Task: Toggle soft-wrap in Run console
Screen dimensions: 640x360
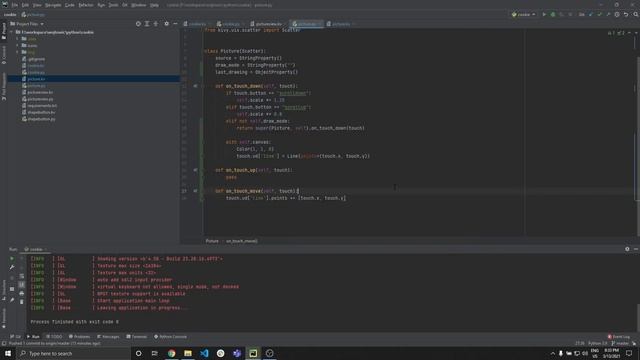Action: 22,276
